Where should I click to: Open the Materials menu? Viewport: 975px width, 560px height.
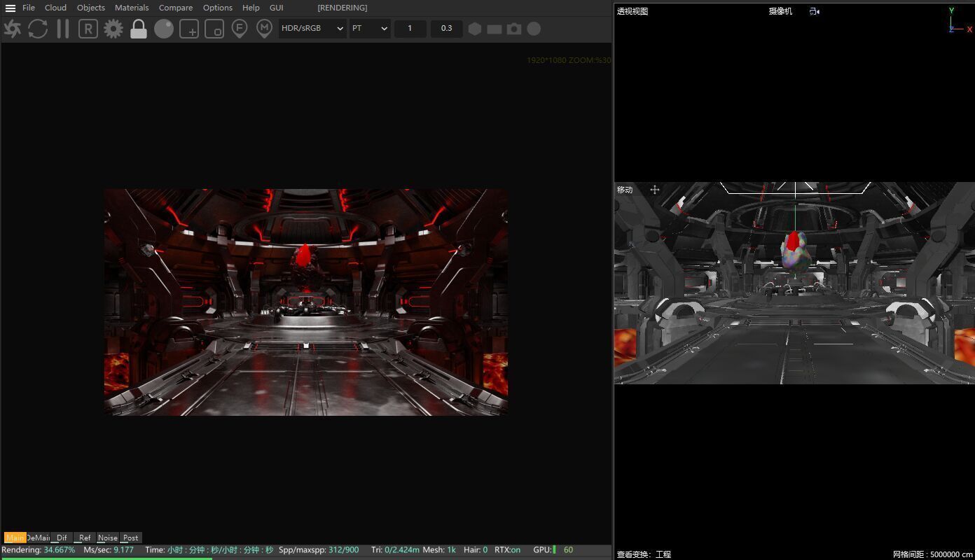point(132,8)
